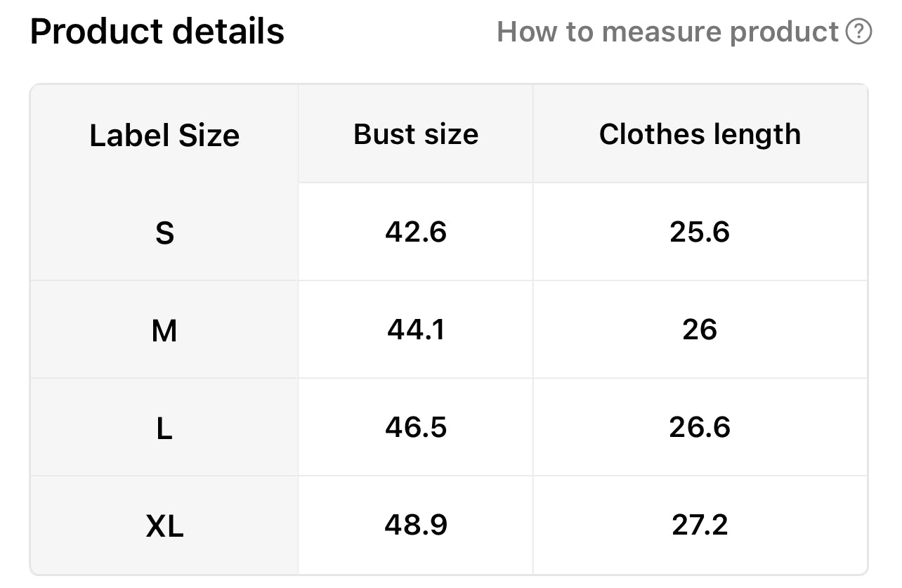902x588 pixels.
Task: Select the 27.2 clothes length value
Action: click(x=700, y=525)
